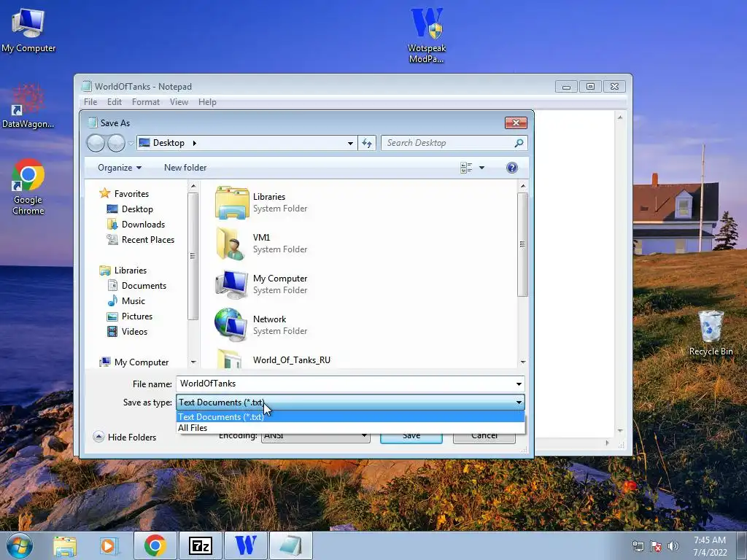The width and height of the screenshot is (747, 560).
Task: Open the Organize dropdown menu
Action: click(x=120, y=168)
